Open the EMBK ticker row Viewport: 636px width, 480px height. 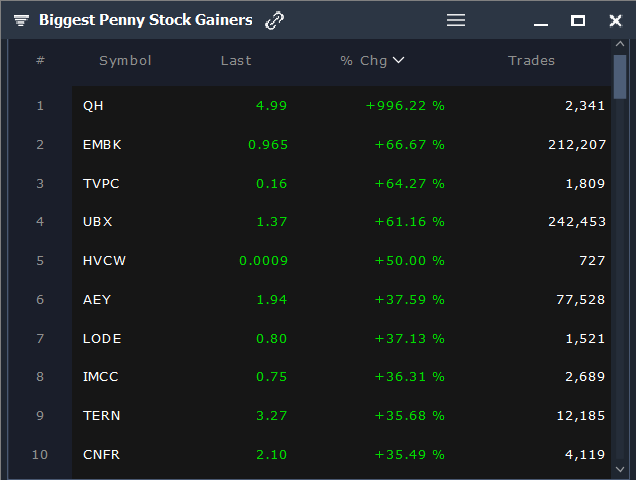pos(102,145)
